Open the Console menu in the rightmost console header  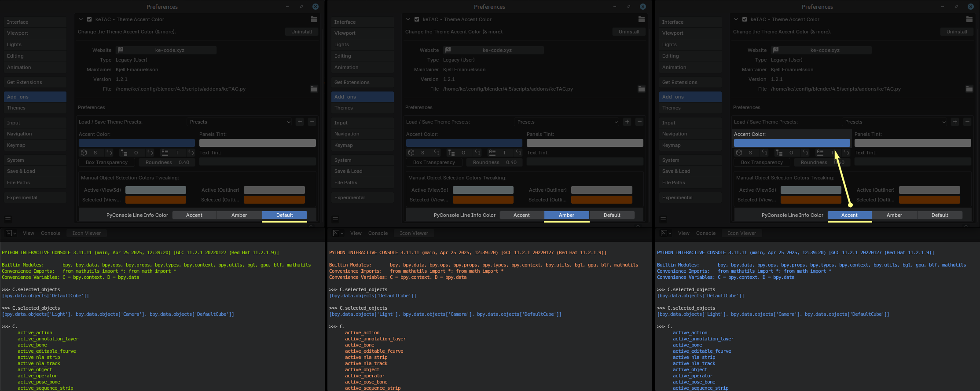tap(705, 233)
